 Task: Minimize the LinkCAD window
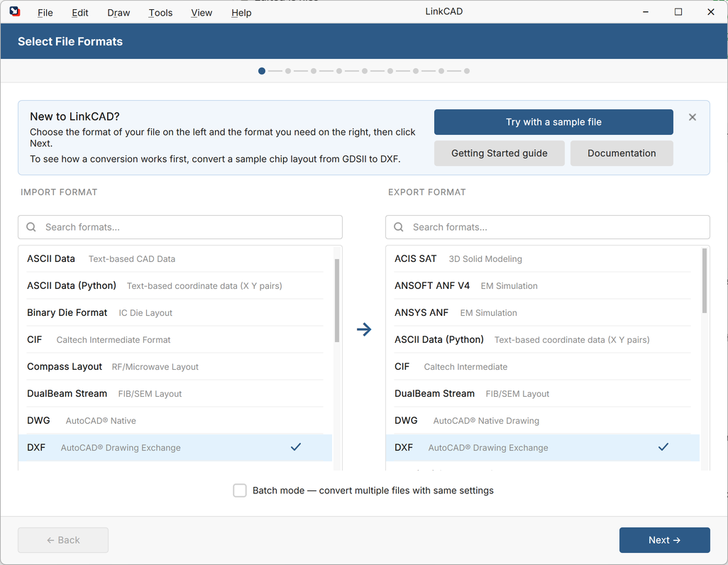(646, 11)
